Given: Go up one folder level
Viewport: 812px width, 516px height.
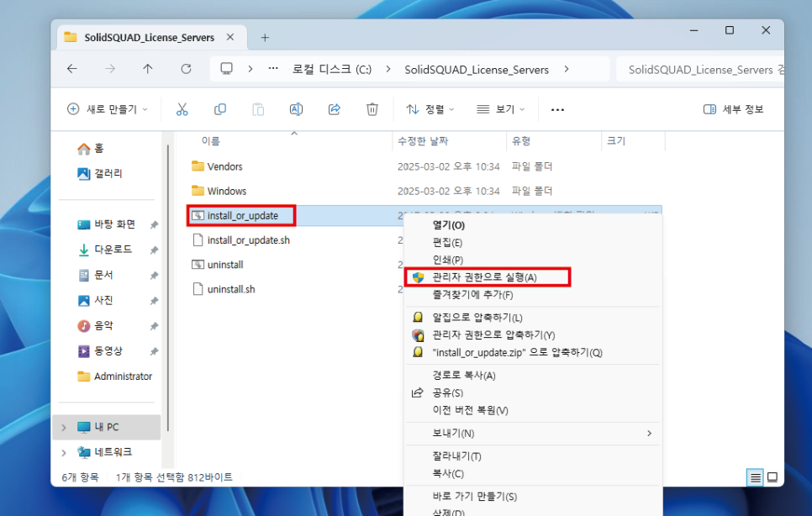Looking at the screenshot, I should pos(148,69).
